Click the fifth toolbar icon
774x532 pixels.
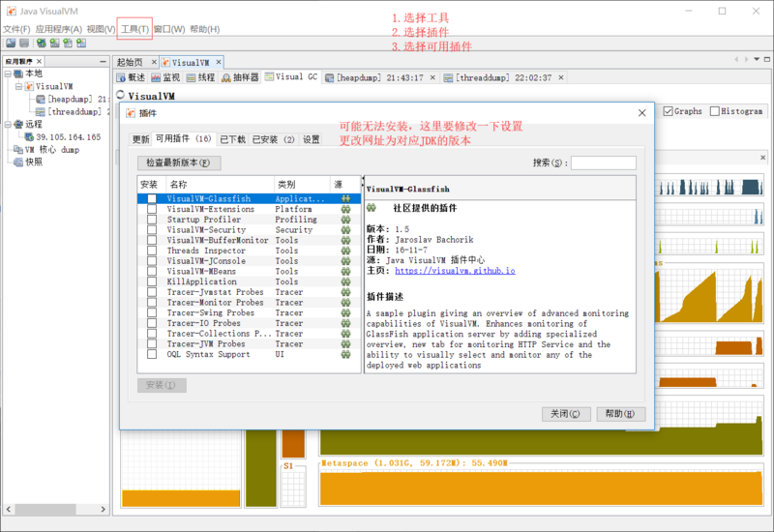(68, 43)
